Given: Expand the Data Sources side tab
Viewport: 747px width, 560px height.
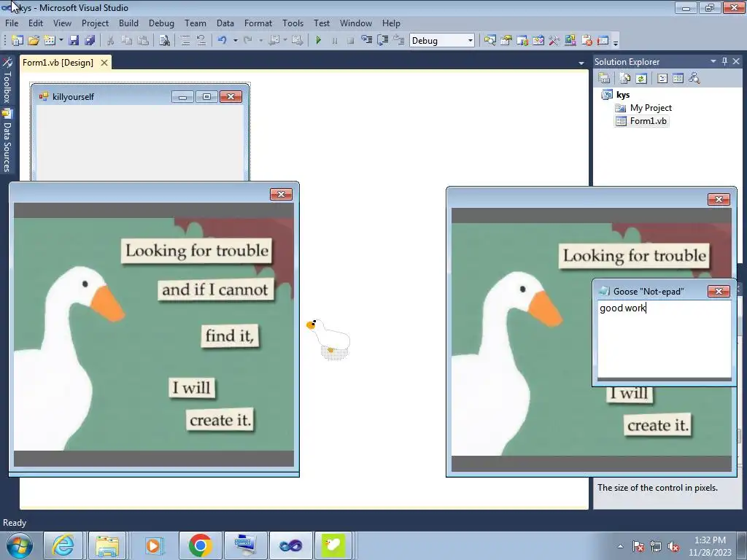Looking at the screenshot, I should [7, 141].
